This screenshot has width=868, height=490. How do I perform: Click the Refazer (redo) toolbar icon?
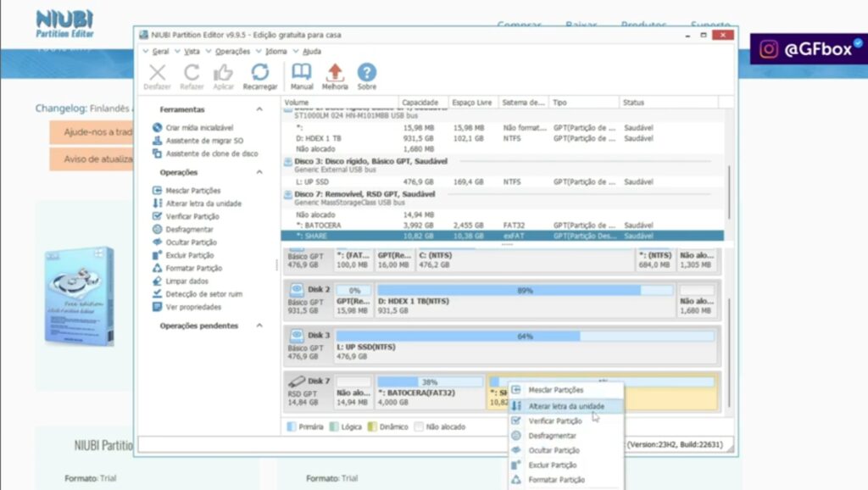pyautogui.click(x=192, y=73)
